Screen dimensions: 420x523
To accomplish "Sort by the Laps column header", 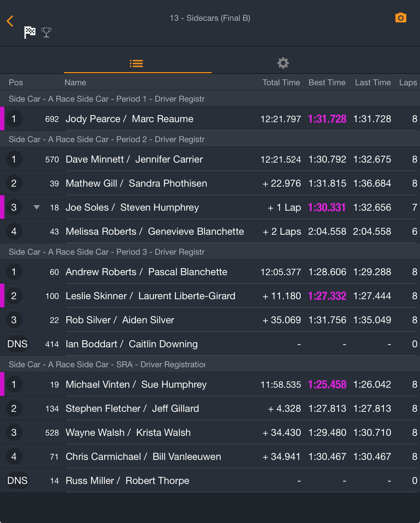I will click(x=408, y=83).
